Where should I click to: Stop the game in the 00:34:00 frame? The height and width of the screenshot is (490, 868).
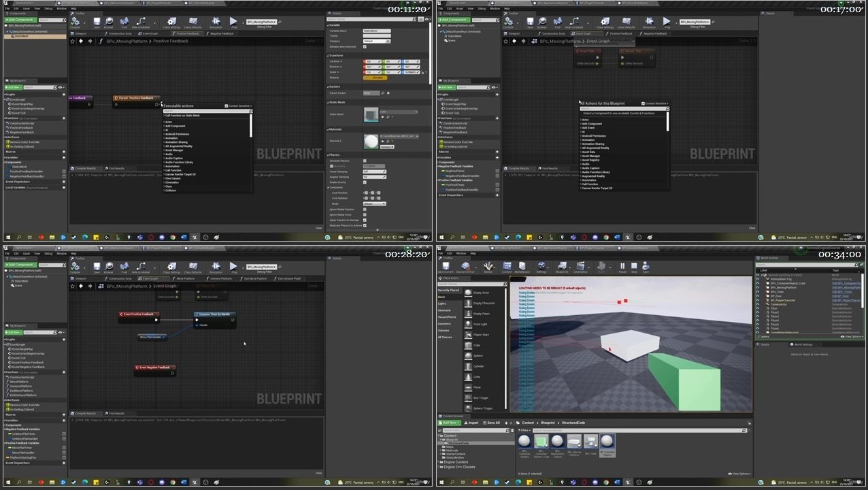point(634,267)
